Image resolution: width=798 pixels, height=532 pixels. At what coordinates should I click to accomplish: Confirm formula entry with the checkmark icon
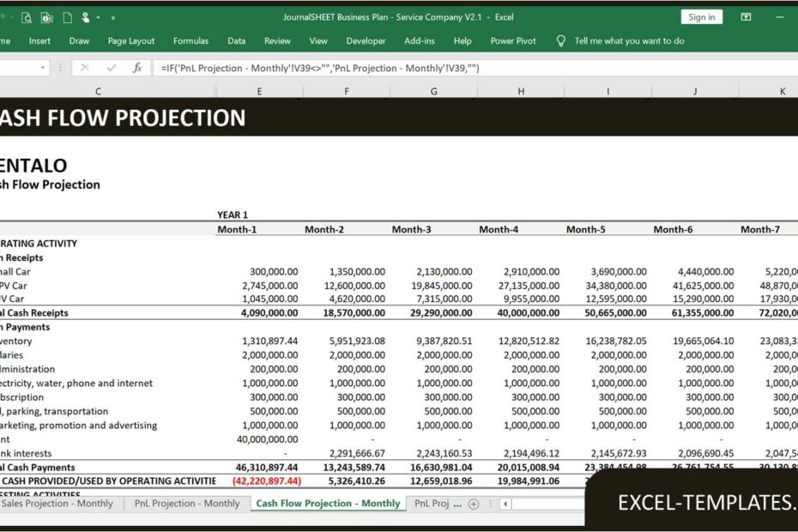tap(111, 67)
